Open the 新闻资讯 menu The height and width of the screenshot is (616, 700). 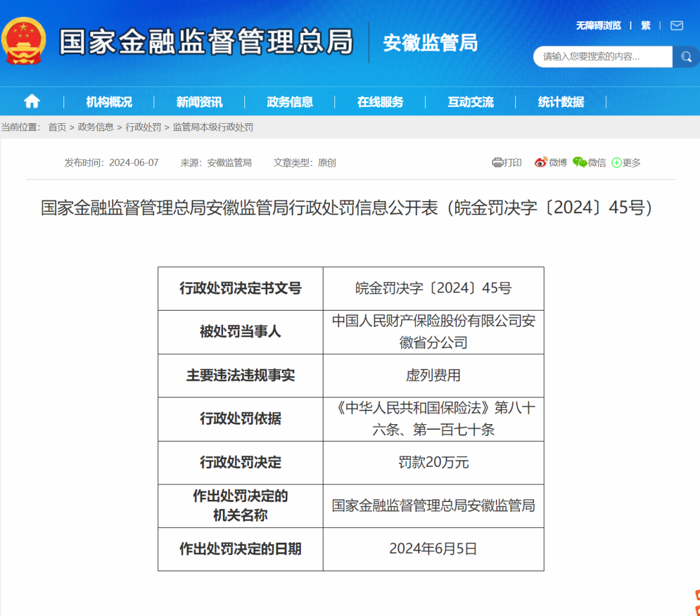(199, 102)
